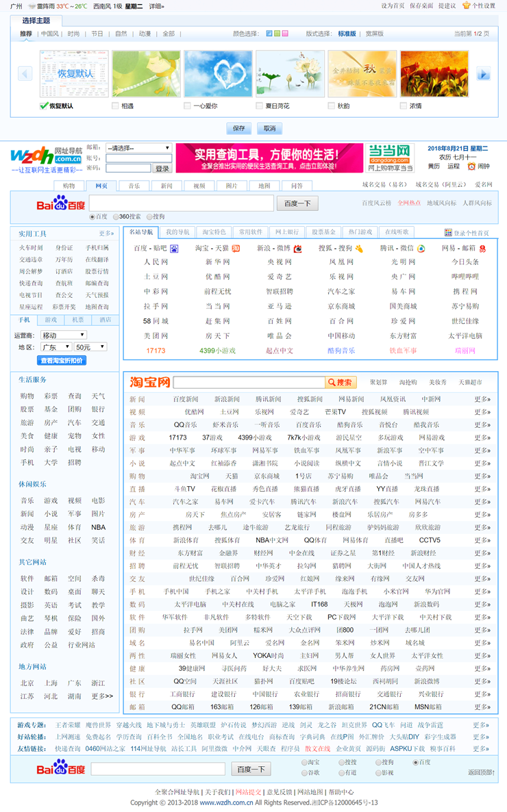Select the bottom 淘宝 search radio button

(x=304, y=762)
